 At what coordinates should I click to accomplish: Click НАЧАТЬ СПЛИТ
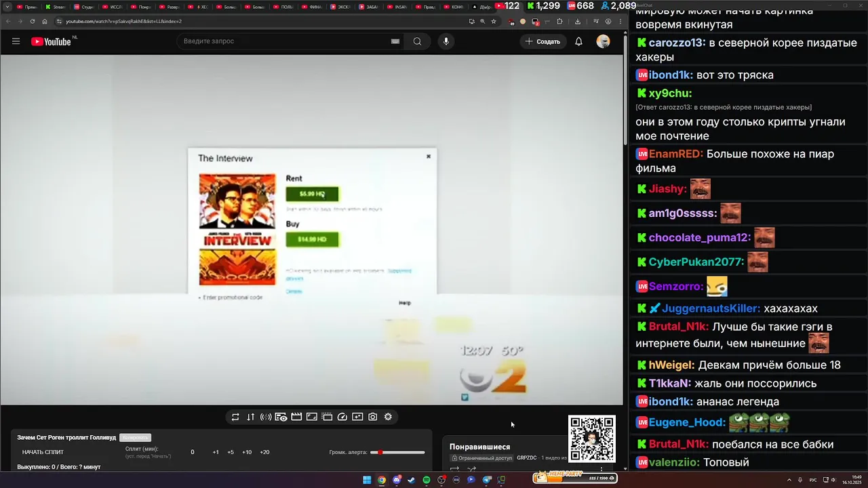click(43, 452)
